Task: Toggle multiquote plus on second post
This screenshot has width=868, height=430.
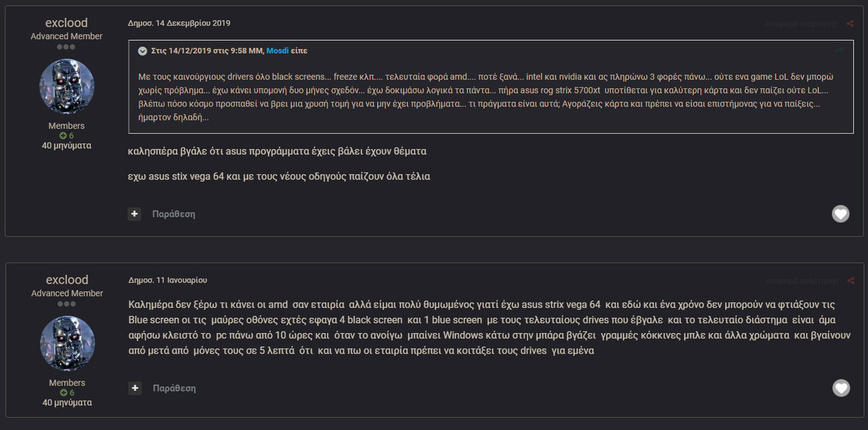Action: pyautogui.click(x=135, y=388)
